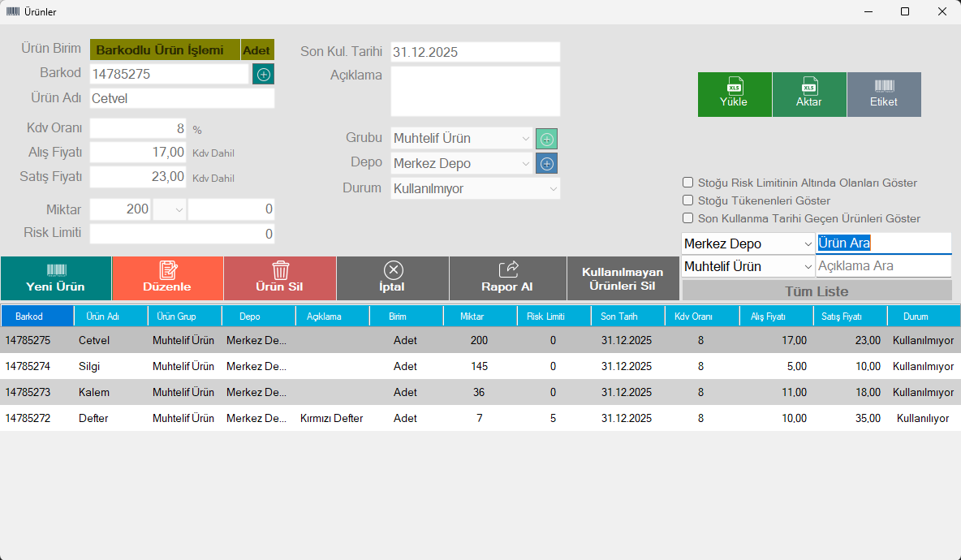The image size is (961, 560).
Task: Open the Merkez Depo filter dropdown
Action: pos(748,243)
